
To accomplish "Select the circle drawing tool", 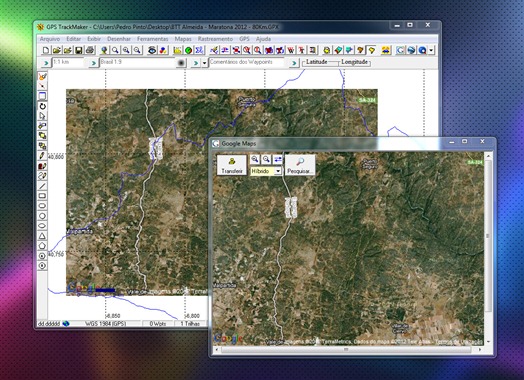I will pyautogui.click(x=42, y=216).
